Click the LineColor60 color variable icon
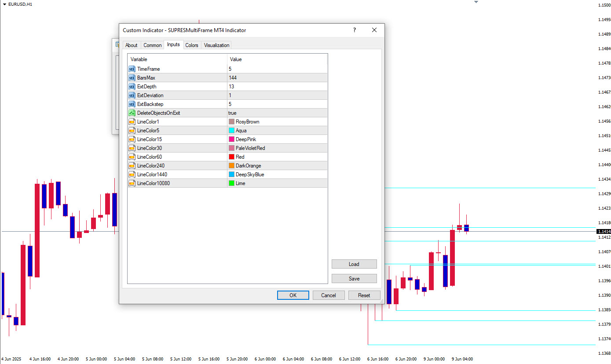This screenshot has height=364, width=611. coord(132,157)
